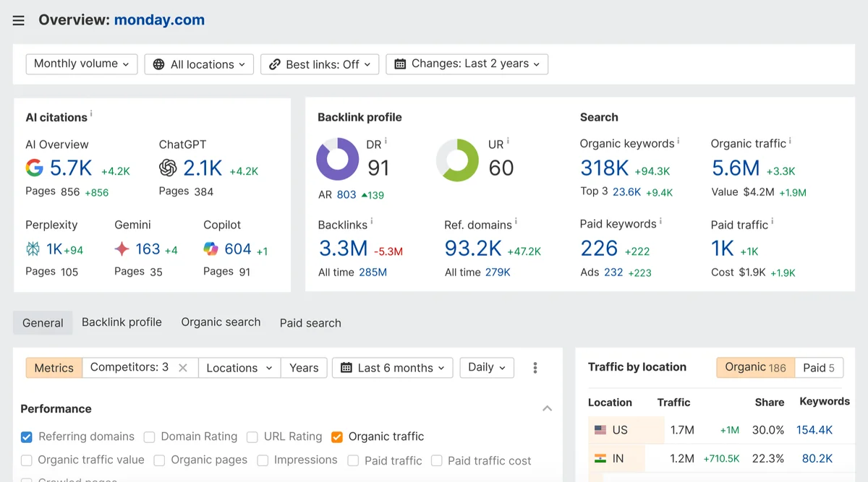Switch to the Paid tab in Traffic by location
This screenshot has height=482, width=868.
(818, 367)
